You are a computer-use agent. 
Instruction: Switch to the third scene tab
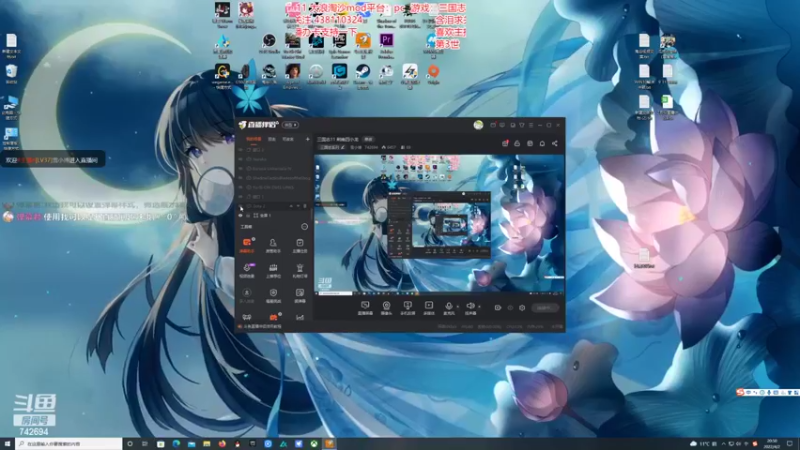tap(288, 139)
